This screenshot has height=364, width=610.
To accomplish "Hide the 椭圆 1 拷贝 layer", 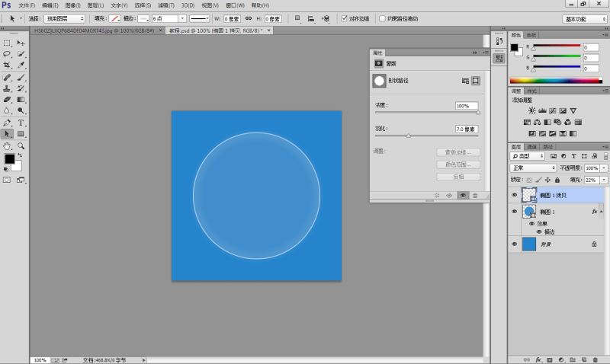I will pos(515,196).
